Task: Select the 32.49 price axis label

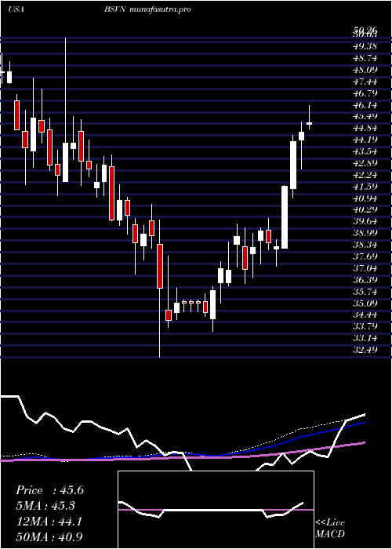Action: [365, 350]
